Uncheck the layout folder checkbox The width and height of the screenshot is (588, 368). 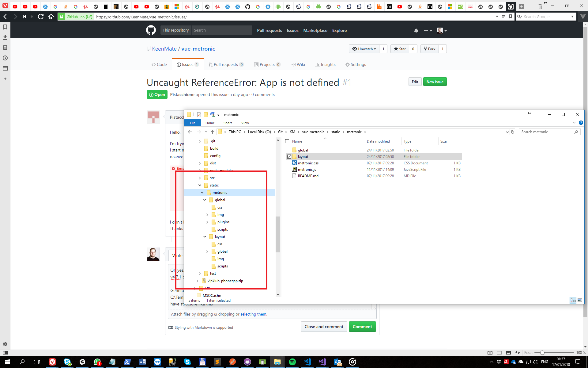click(x=289, y=156)
